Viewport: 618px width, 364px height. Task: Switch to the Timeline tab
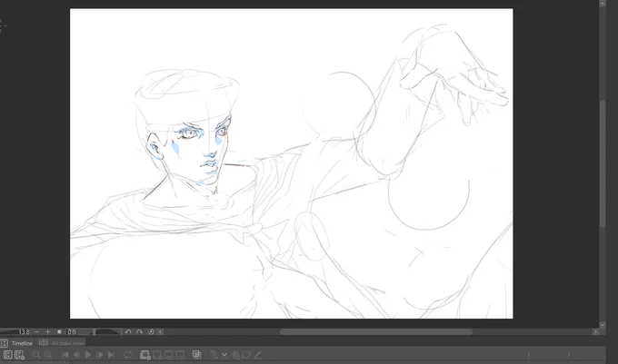22,343
